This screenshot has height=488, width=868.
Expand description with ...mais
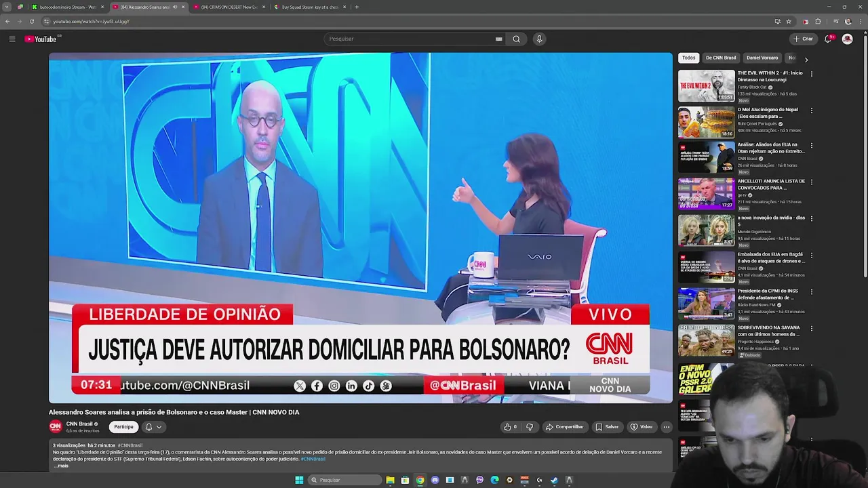tap(62, 466)
